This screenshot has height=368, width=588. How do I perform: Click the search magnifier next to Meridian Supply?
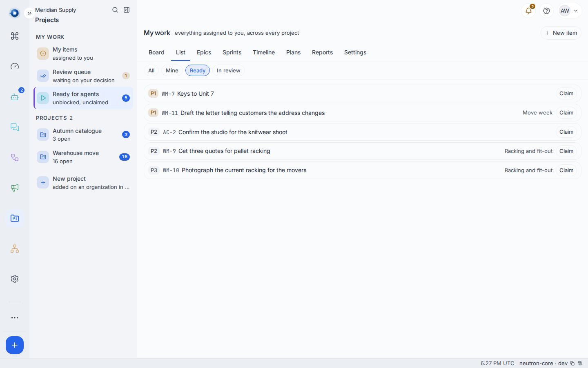click(x=115, y=10)
